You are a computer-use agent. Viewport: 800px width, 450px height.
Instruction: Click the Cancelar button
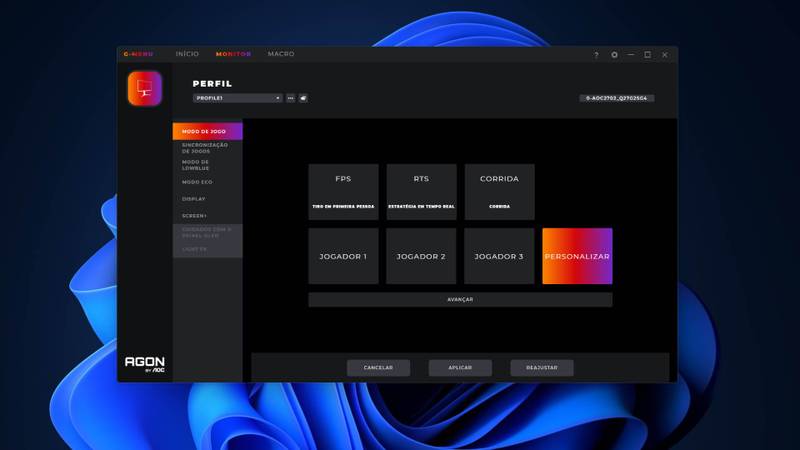click(378, 367)
